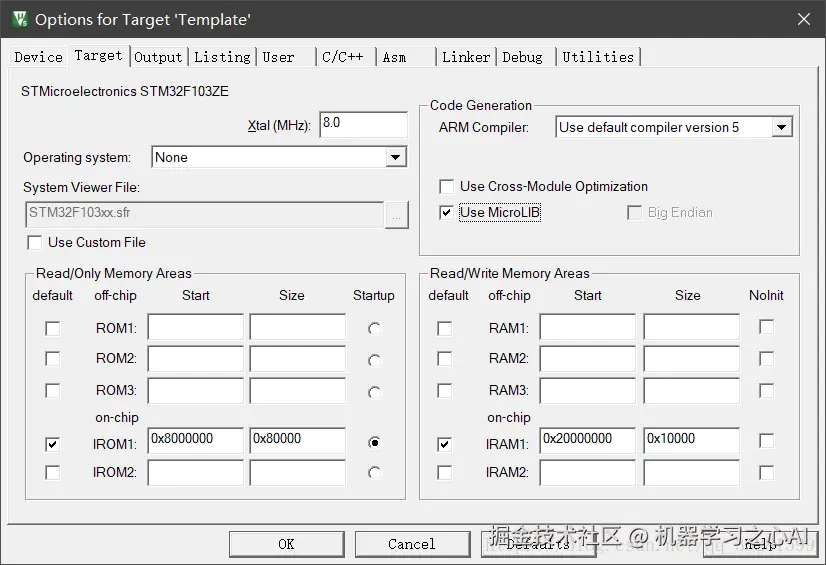This screenshot has width=826, height=565.
Task: Select ROM1 as startup radio button
Action: tap(374, 329)
